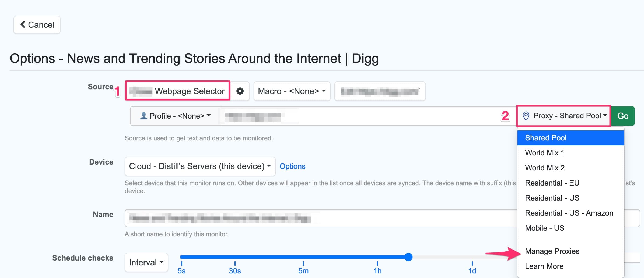This screenshot has width=644, height=278.
Task: Select Residential - EU from the proxy list
Action: (x=552, y=183)
